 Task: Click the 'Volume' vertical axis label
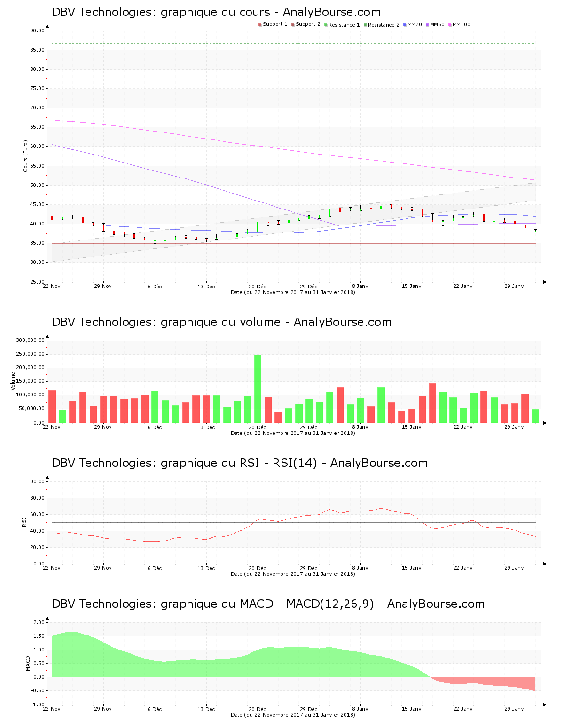13,381
